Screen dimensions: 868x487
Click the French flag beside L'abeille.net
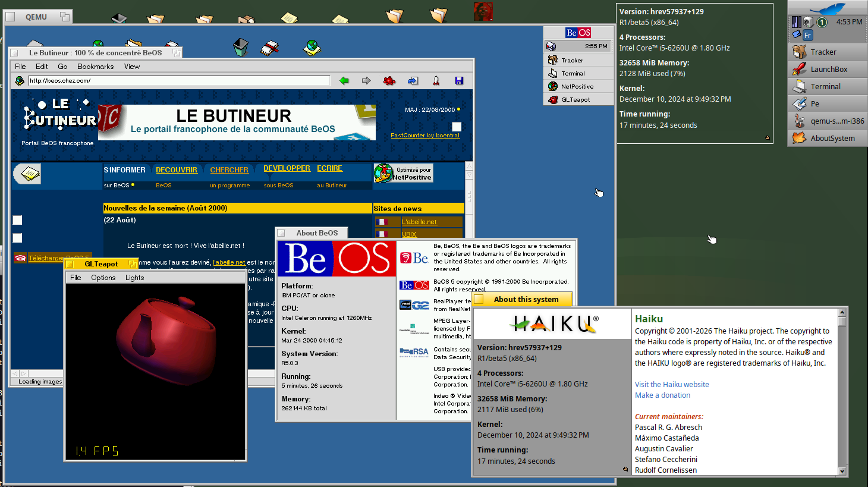click(x=381, y=222)
